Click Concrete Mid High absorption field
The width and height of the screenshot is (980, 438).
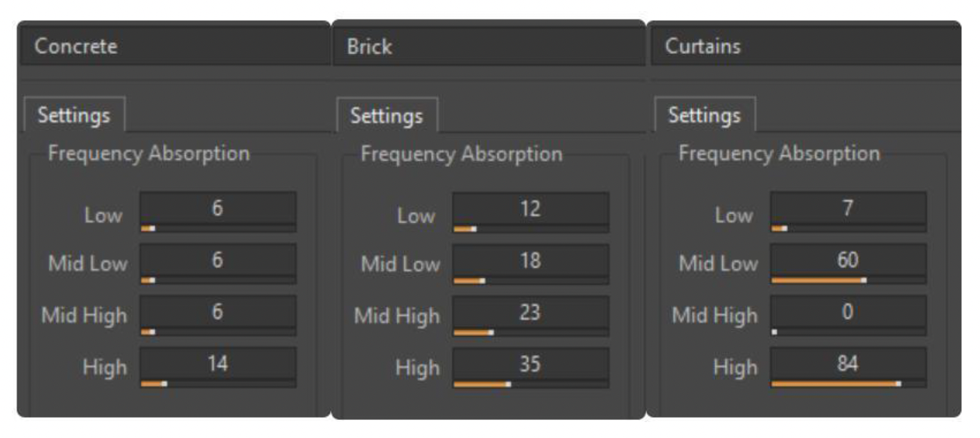tap(218, 313)
